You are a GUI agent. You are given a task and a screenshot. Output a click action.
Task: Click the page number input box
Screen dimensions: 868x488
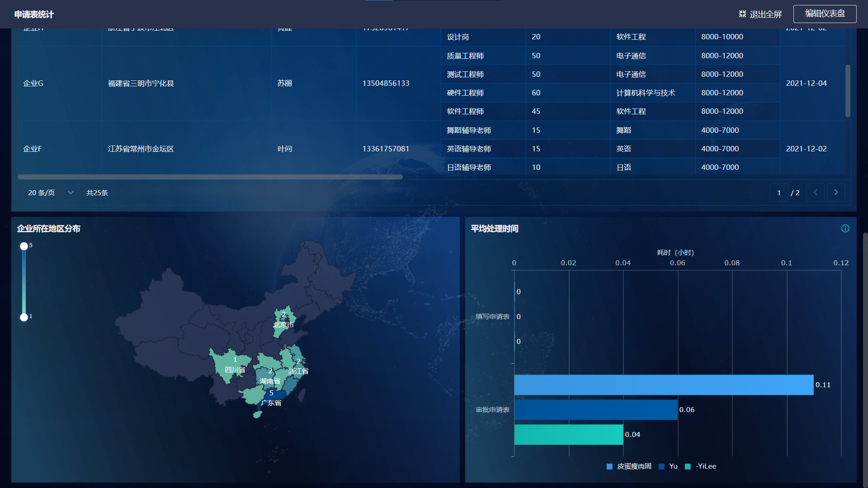click(x=778, y=192)
